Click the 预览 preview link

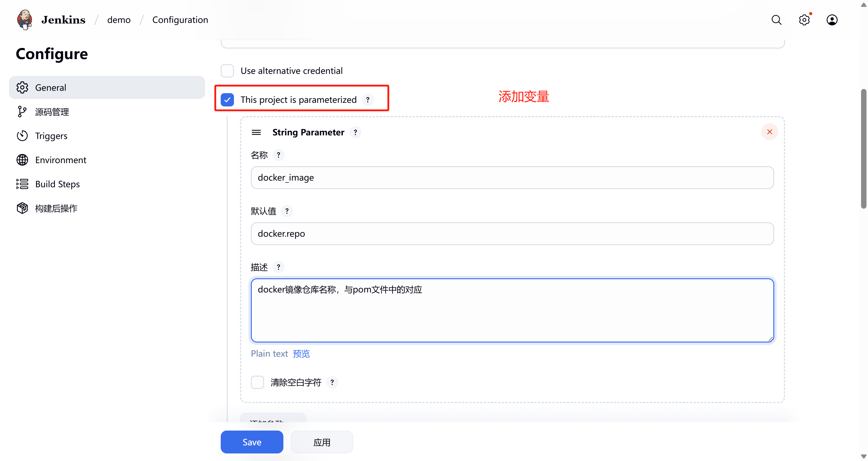pos(301,353)
